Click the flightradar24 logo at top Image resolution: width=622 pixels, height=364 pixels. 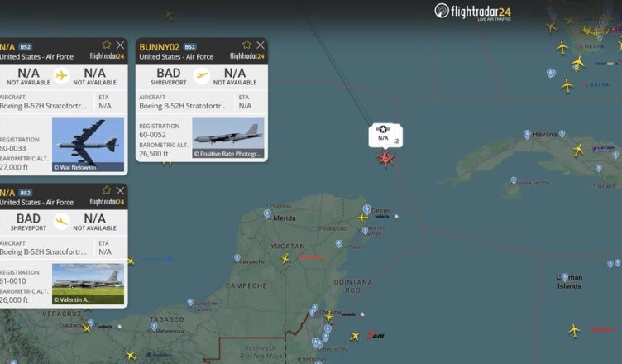[x=472, y=12]
